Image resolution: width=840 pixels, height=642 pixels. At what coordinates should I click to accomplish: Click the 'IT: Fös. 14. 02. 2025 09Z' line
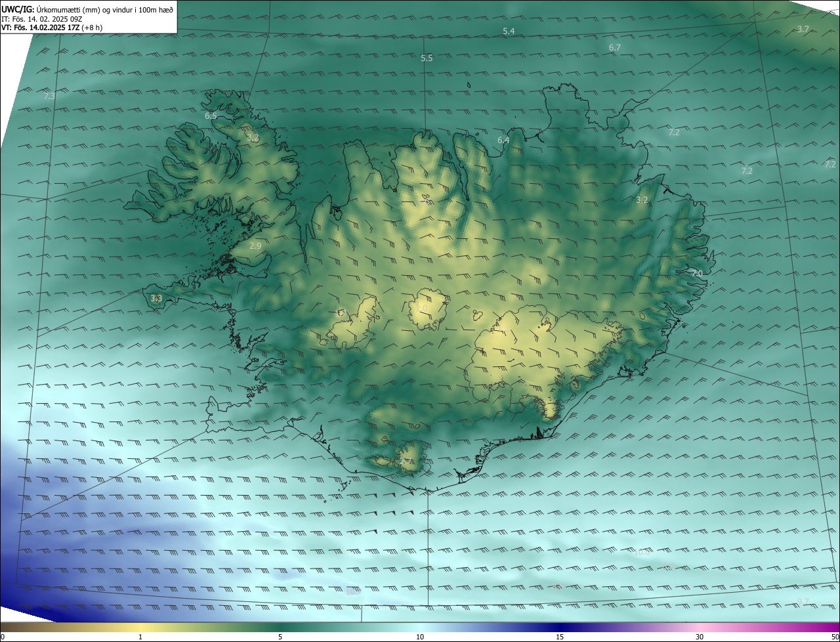[41, 19]
